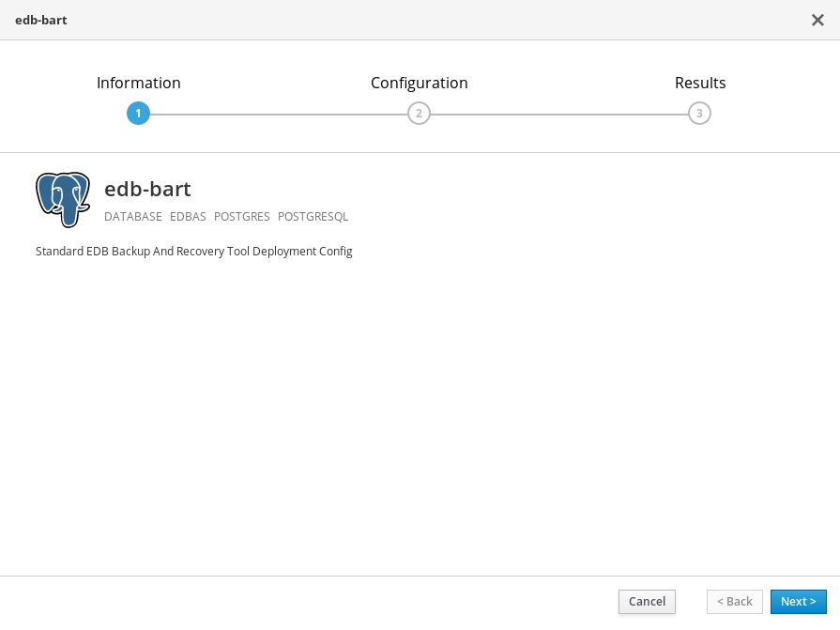Open the Results step label
This screenshot has height=630, width=840.
point(700,83)
